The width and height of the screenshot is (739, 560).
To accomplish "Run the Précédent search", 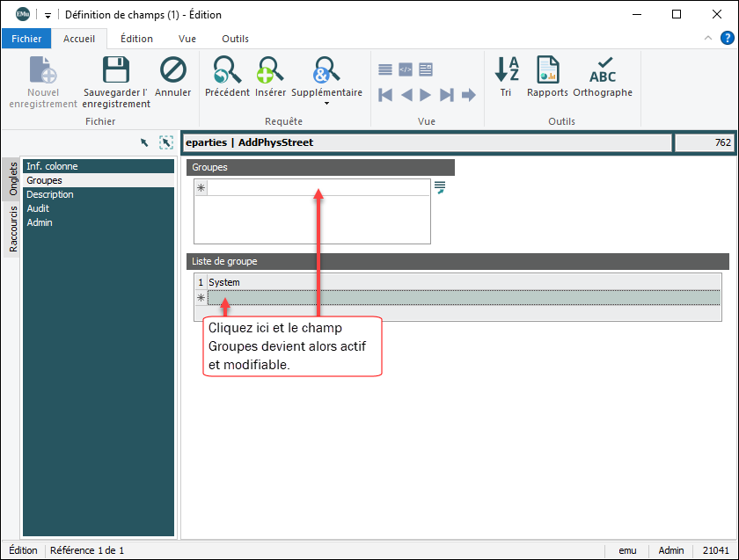I will point(227,72).
